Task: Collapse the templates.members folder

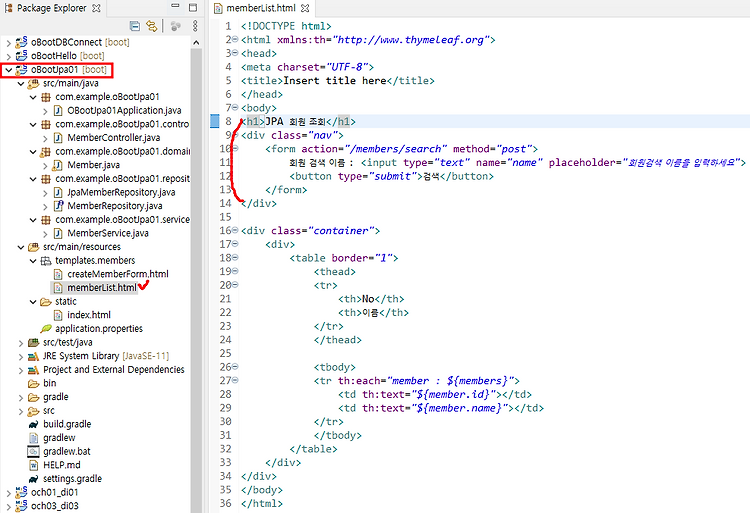Action: tap(33, 261)
